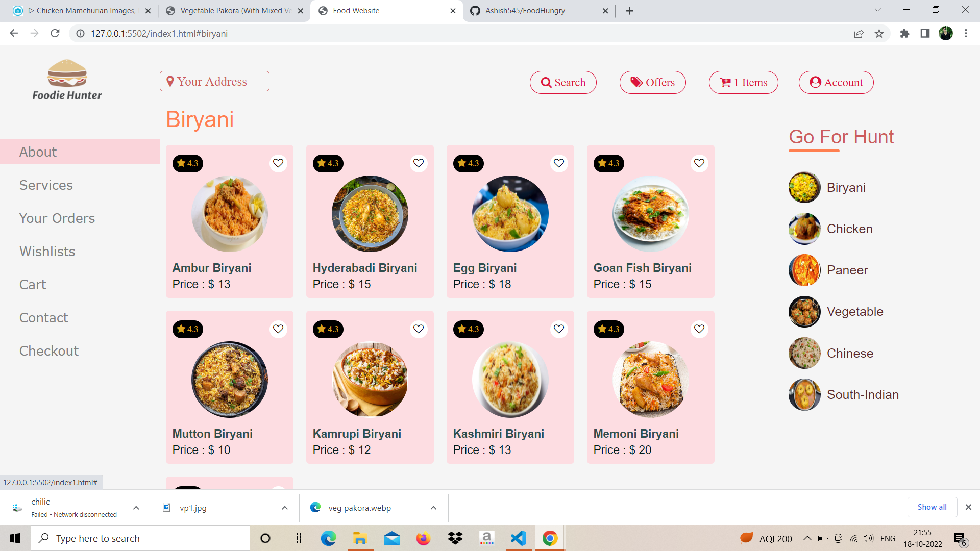
Task: Open Microsoft Edge from the taskbar
Action: coord(328,538)
